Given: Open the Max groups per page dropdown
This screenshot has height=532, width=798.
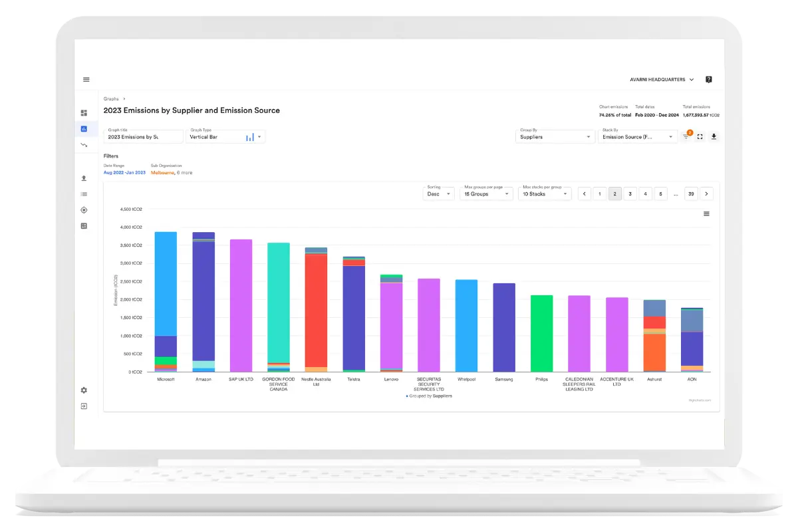Looking at the screenshot, I should click(486, 194).
